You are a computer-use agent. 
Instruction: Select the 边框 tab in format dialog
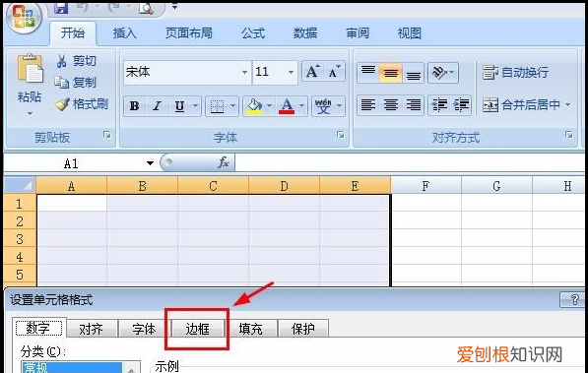click(x=197, y=329)
